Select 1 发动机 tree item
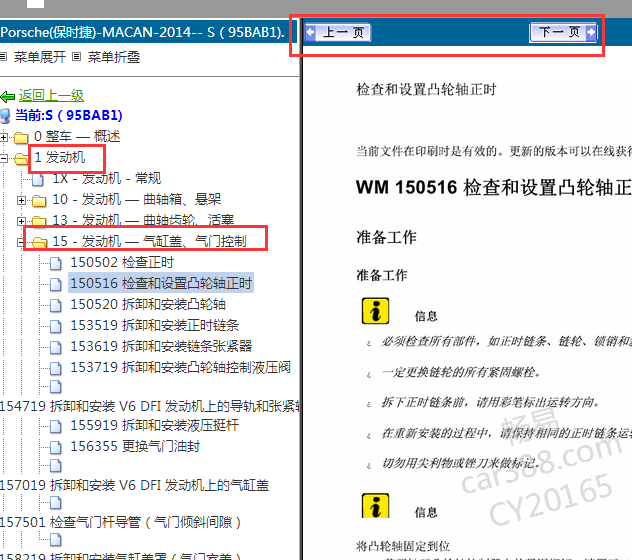Screen dimensions: 632x560 point(60,157)
